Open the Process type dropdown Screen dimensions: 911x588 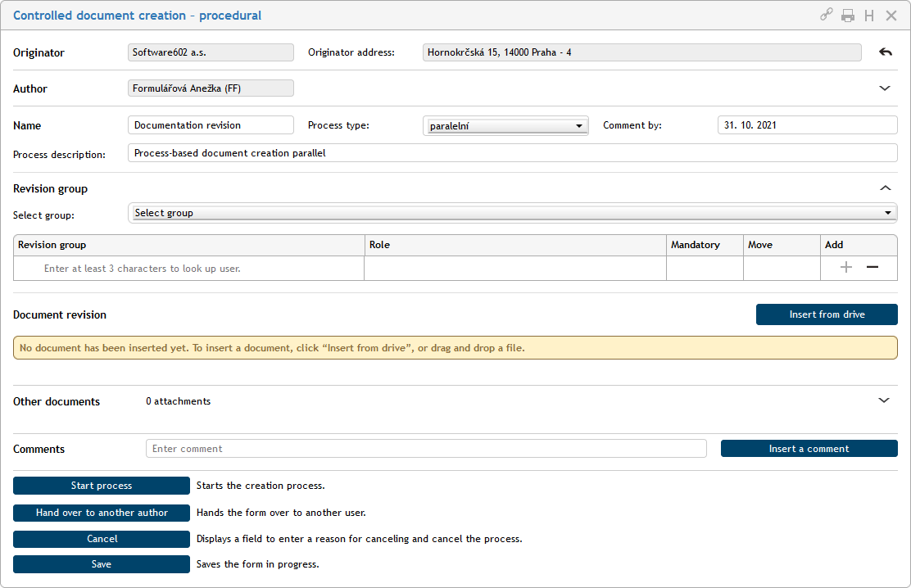[x=505, y=126]
